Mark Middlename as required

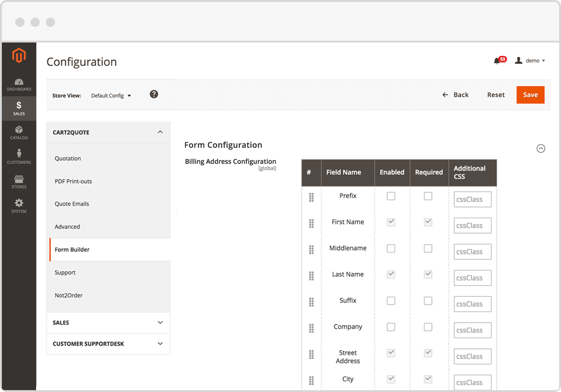(428, 248)
